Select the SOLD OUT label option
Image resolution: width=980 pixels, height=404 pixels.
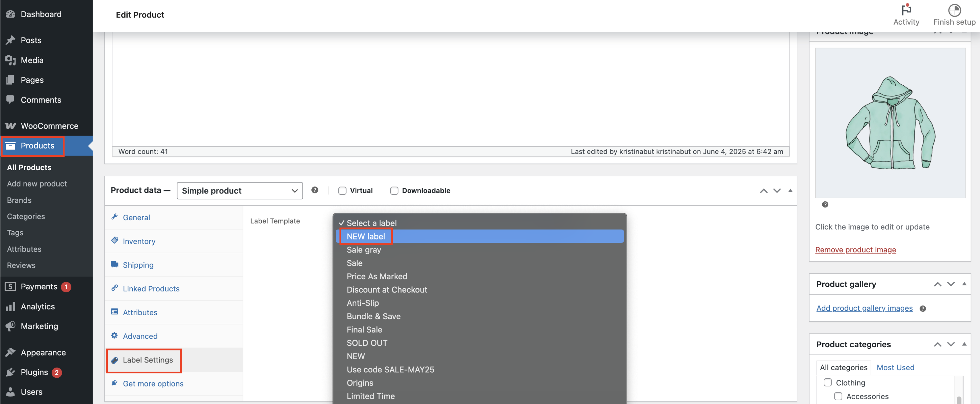coord(479,343)
